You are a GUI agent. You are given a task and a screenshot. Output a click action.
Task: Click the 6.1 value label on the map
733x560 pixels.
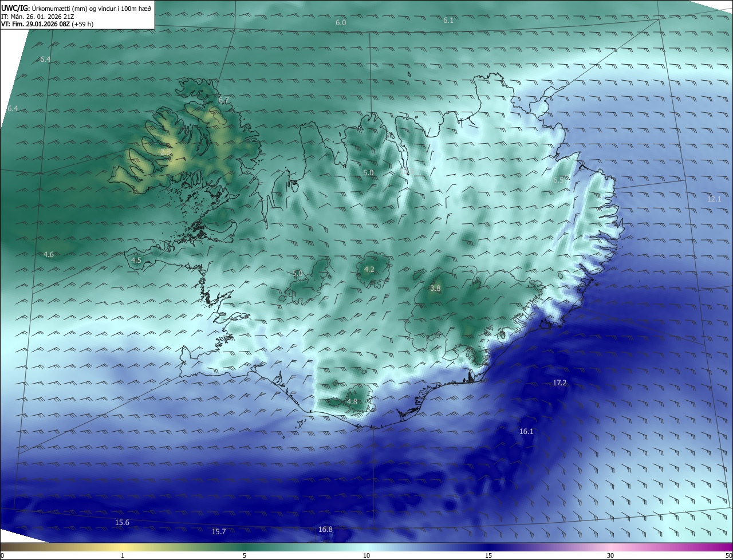[448, 20]
